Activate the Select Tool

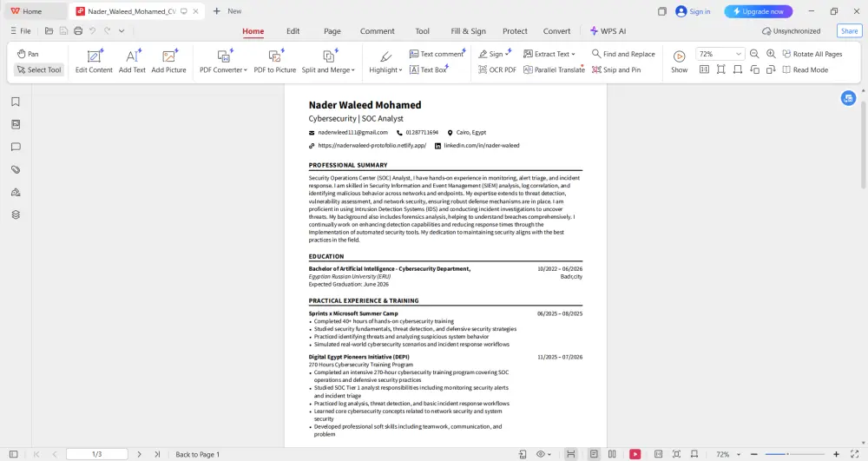pyautogui.click(x=39, y=69)
